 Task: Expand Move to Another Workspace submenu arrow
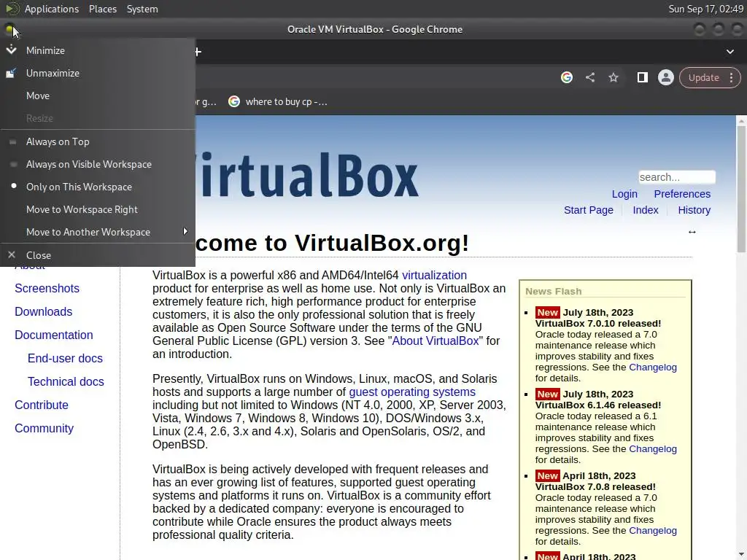tap(185, 231)
